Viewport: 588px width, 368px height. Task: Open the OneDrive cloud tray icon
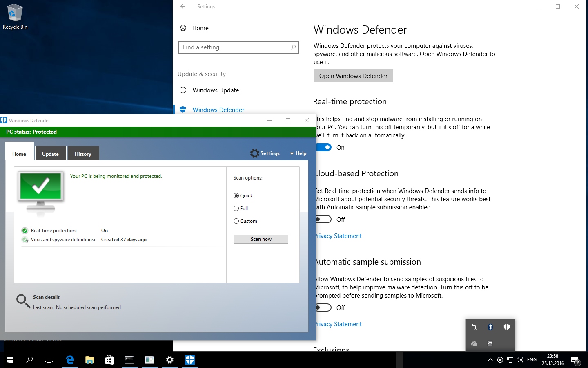[474, 343]
